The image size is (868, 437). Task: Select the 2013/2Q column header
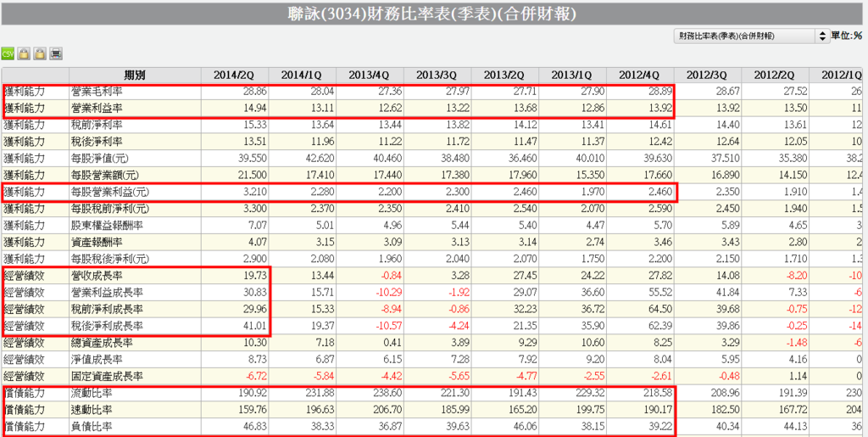[x=505, y=75]
